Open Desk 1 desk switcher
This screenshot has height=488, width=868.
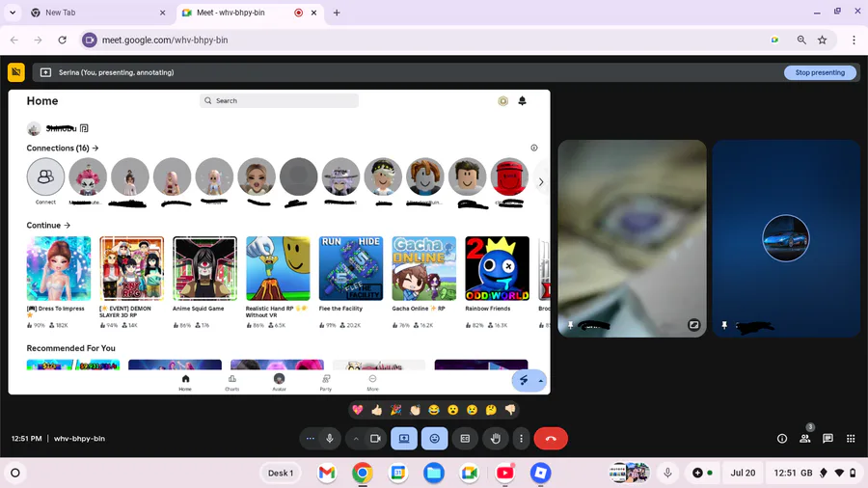[281, 474]
